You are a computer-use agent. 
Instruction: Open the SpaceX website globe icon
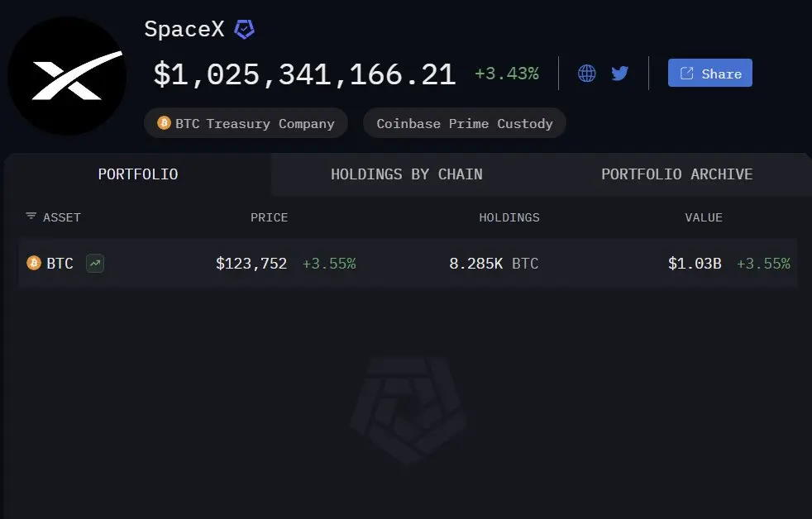click(x=587, y=73)
